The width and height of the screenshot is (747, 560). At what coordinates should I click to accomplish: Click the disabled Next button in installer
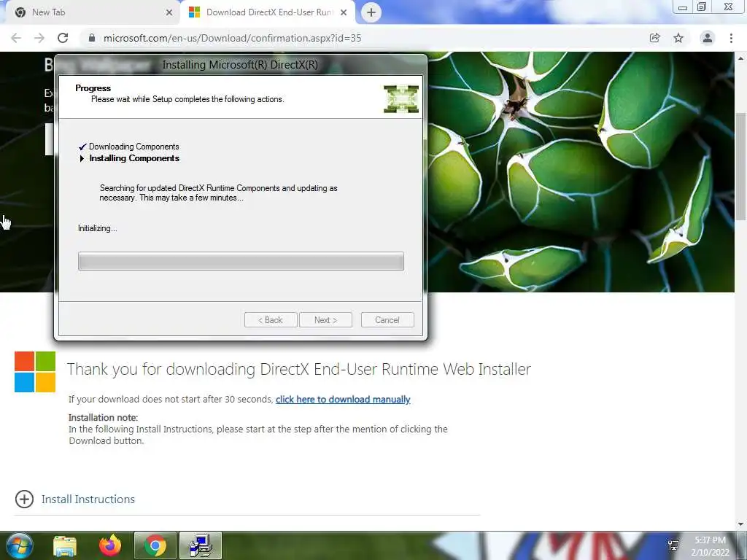[325, 320]
